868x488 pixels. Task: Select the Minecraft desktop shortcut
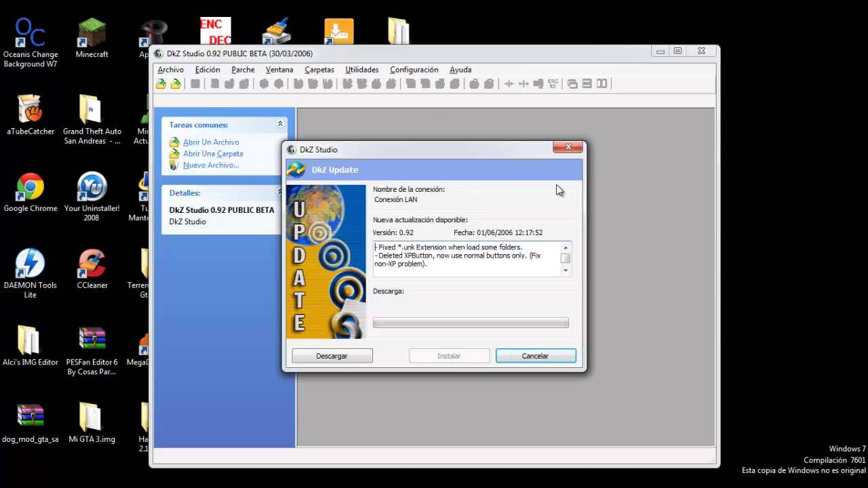(92, 39)
